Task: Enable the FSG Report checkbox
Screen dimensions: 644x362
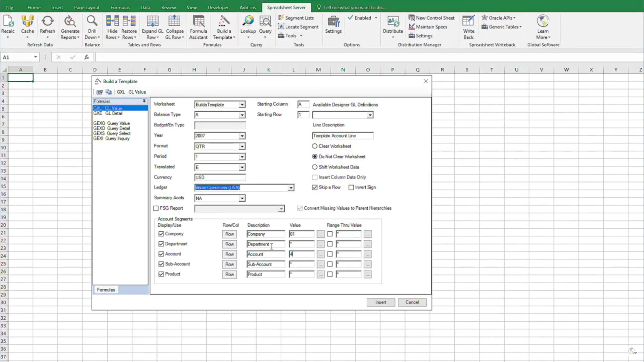Action: 156,208
